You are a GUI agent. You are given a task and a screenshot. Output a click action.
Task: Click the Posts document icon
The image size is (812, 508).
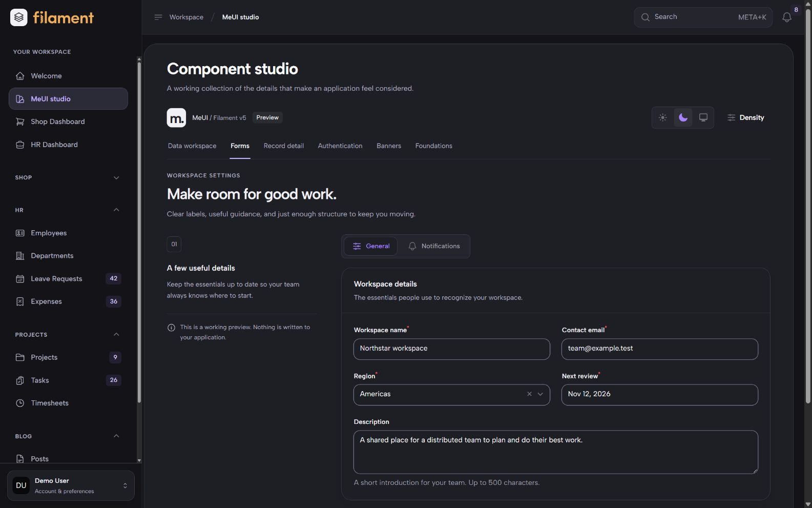(x=20, y=459)
